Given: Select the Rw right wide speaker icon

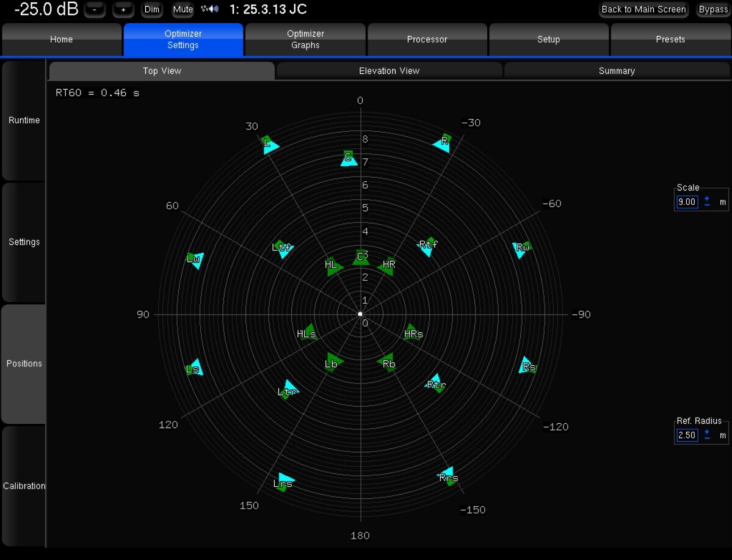Looking at the screenshot, I should (x=523, y=248).
